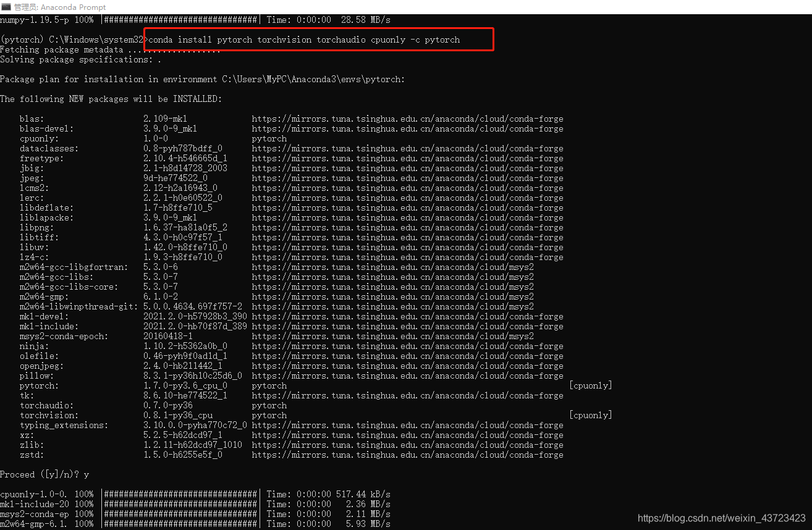812x530 pixels.
Task: Click the 'lz4-c:' package name
Action: point(35,257)
